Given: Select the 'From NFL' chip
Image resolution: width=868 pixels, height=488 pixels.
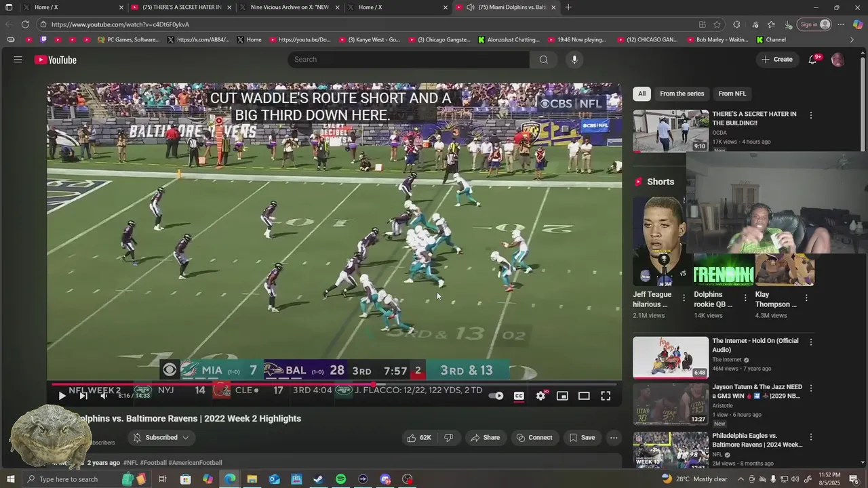Looking at the screenshot, I should [732, 94].
